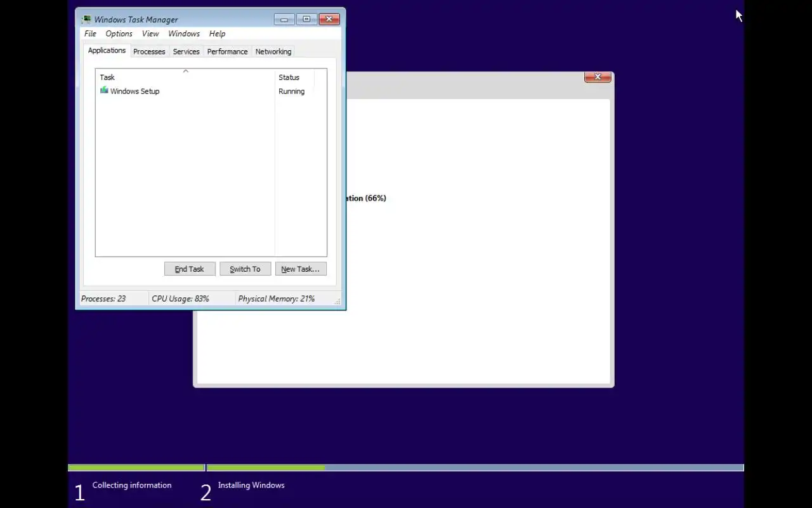
Task: Switch to the Applications tab
Action: click(107, 50)
